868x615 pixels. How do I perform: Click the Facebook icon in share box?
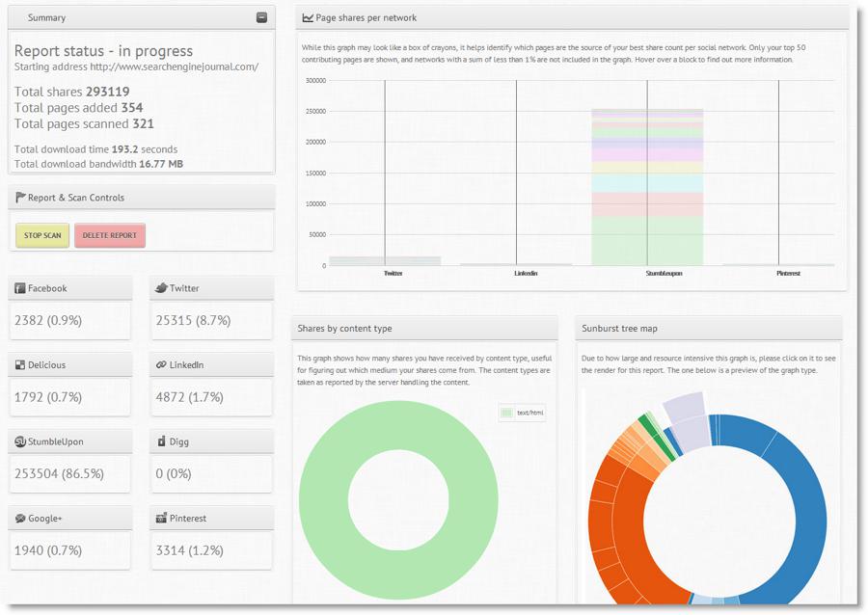click(20, 288)
